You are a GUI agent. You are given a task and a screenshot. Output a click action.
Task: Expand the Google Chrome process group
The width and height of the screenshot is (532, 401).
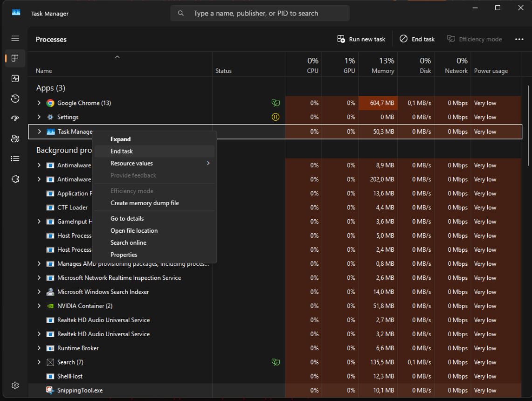tap(40, 103)
